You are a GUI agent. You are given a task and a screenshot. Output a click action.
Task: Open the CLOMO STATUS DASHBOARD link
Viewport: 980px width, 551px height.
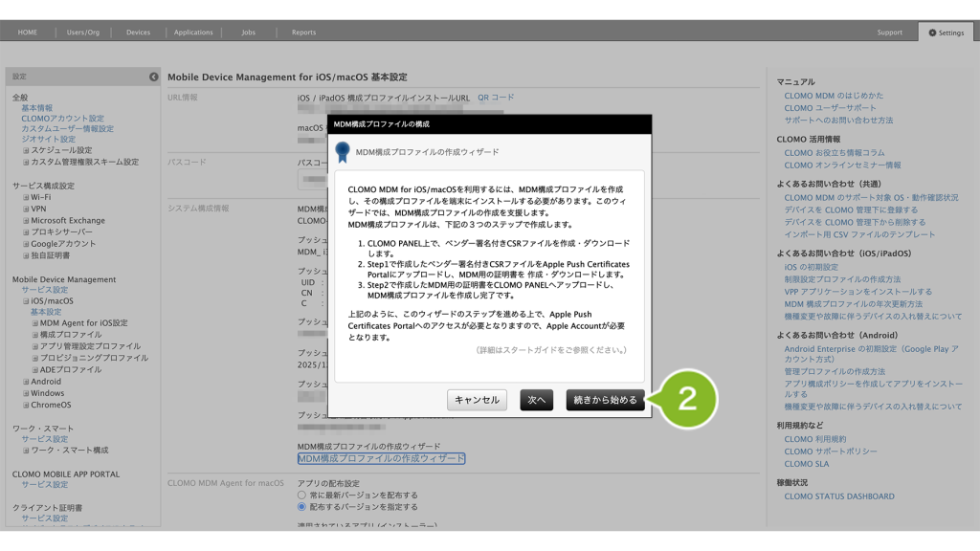838,496
